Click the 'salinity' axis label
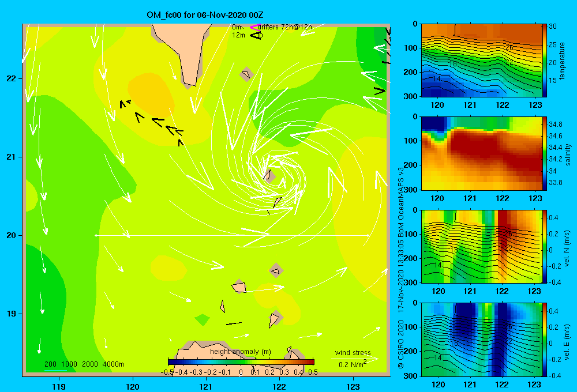Screen dimensions: 577x392 [x=568, y=154]
